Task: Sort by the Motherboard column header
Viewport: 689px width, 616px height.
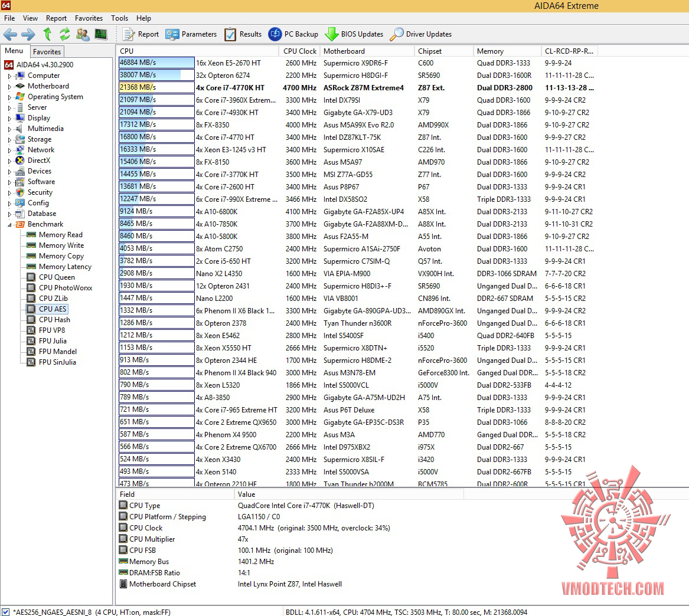Action: [x=367, y=51]
